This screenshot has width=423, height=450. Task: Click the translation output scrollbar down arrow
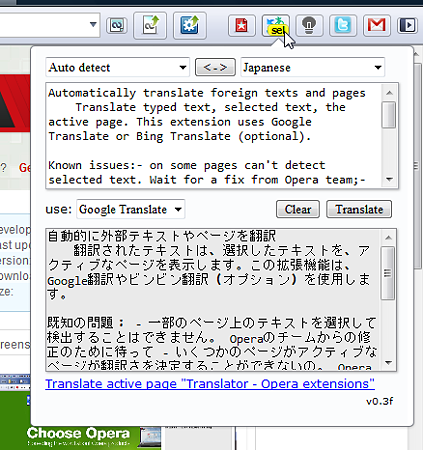coord(388,363)
